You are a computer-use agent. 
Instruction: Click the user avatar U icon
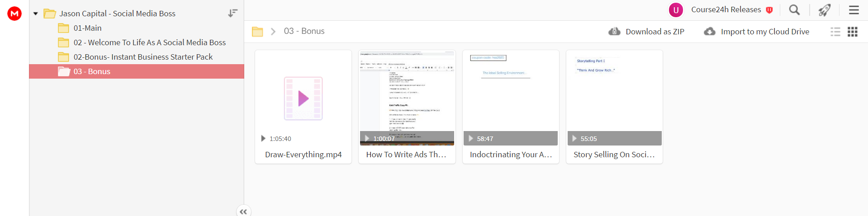click(x=676, y=10)
